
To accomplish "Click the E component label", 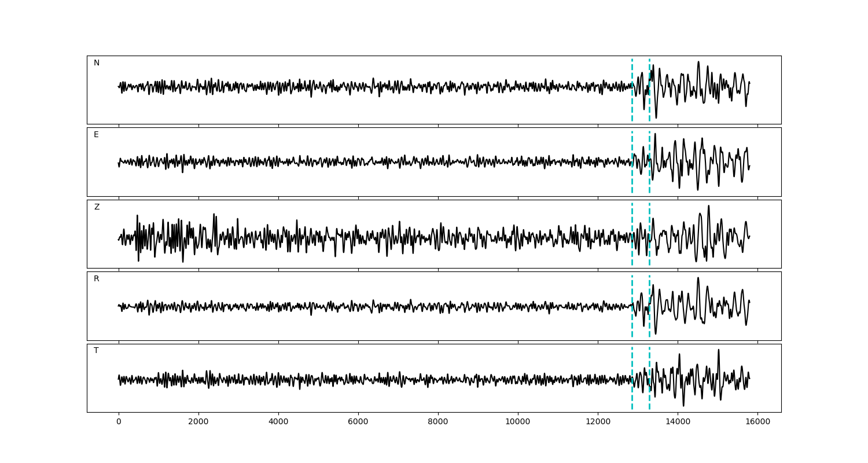I will (96, 135).
